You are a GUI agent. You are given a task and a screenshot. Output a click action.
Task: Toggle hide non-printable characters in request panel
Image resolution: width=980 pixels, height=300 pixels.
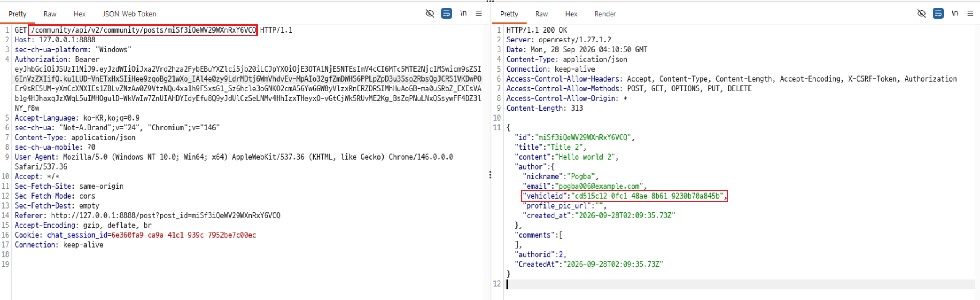430,14
